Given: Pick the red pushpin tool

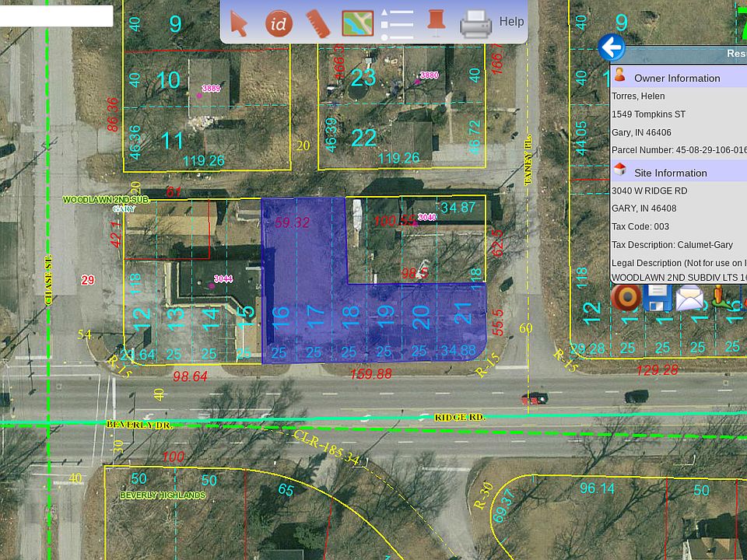Looking at the screenshot, I should [x=436, y=23].
